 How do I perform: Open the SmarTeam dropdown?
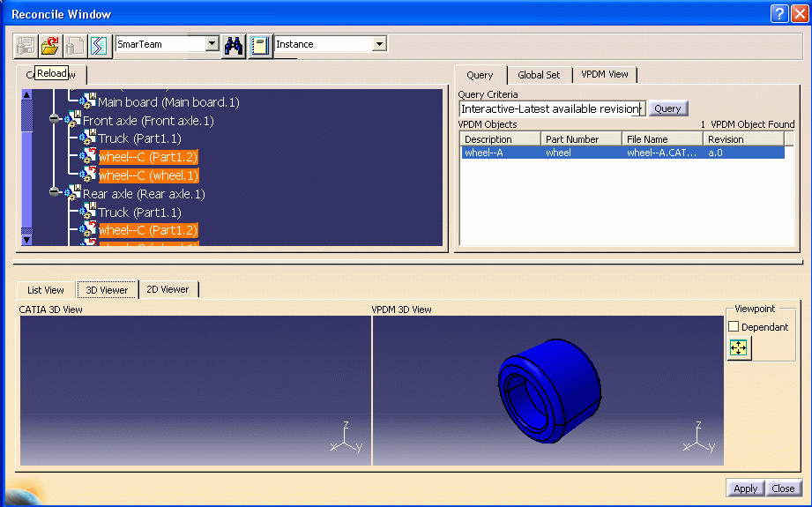pos(212,44)
